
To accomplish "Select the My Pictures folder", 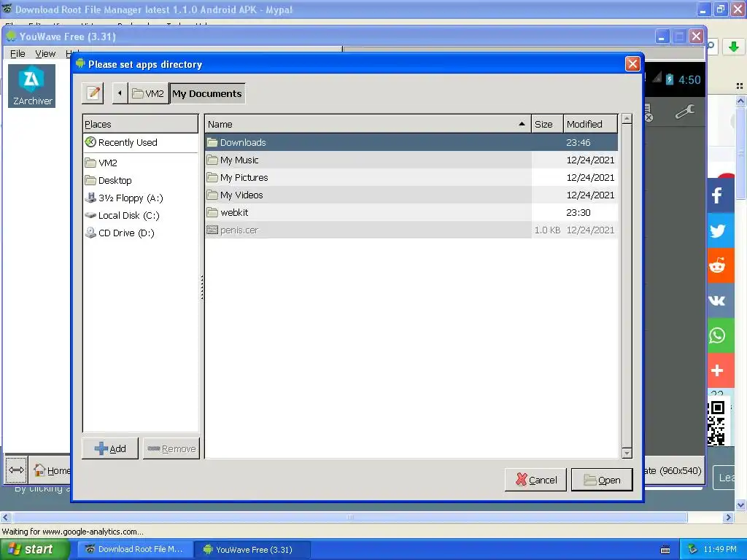I will click(411, 178).
